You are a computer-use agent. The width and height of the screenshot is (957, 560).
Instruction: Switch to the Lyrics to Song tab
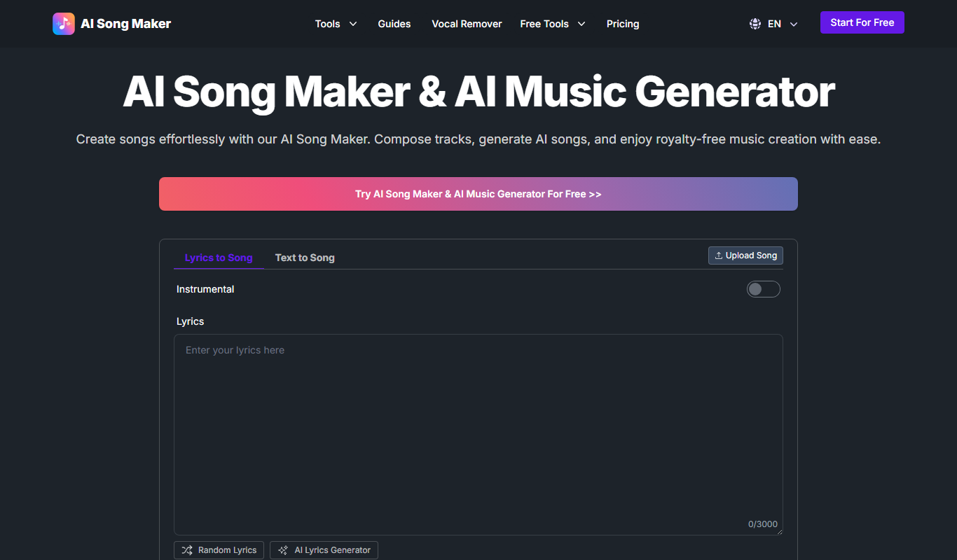point(219,258)
